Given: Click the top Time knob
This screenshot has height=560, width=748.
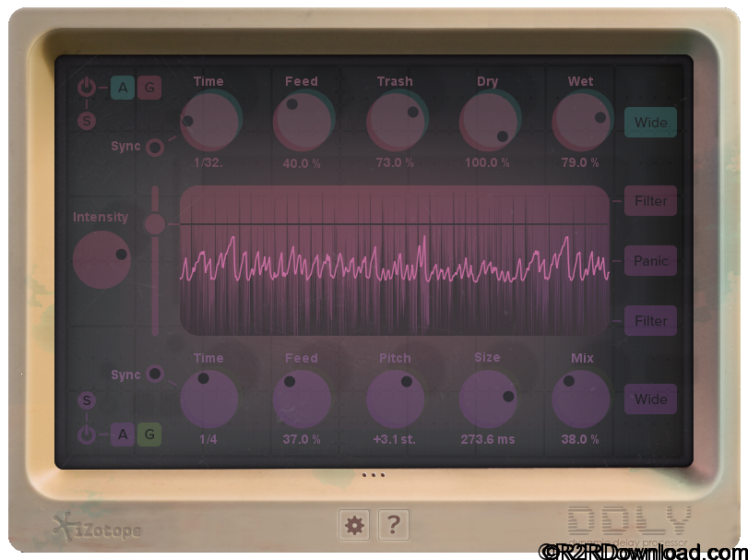Looking at the screenshot, I should click(210, 121).
